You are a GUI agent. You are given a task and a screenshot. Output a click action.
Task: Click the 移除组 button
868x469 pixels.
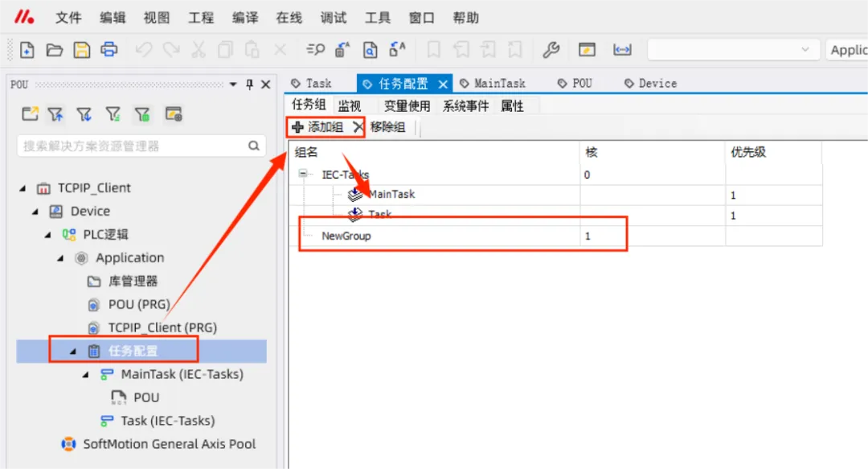point(380,127)
